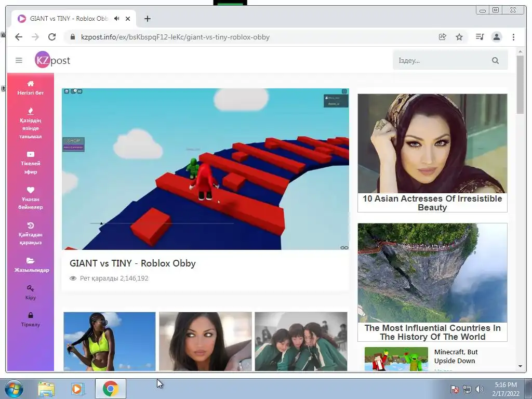
Task: Open the thumbnail of dark-haired woman's face
Action: (205, 341)
